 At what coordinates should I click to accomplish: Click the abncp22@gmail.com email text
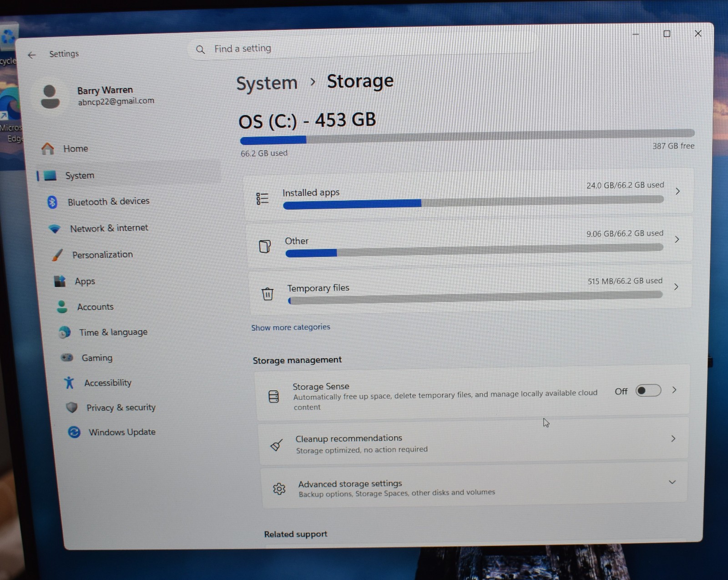[x=116, y=101]
